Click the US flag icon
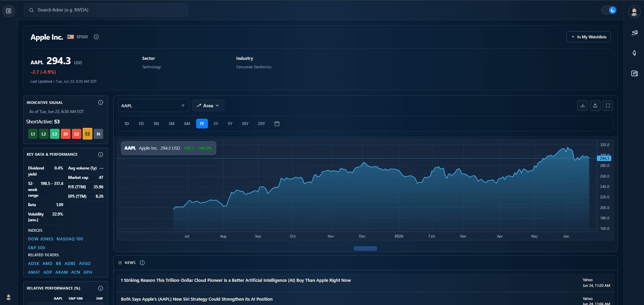Image resolution: width=644 pixels, height=305 pixels. click(70, 37)
